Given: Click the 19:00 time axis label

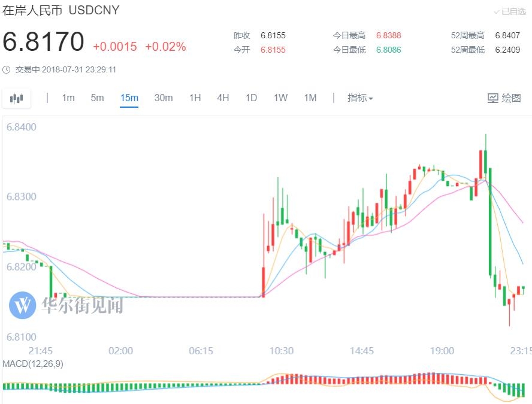Looking at the screenshot, I should [x=442, y=351].
